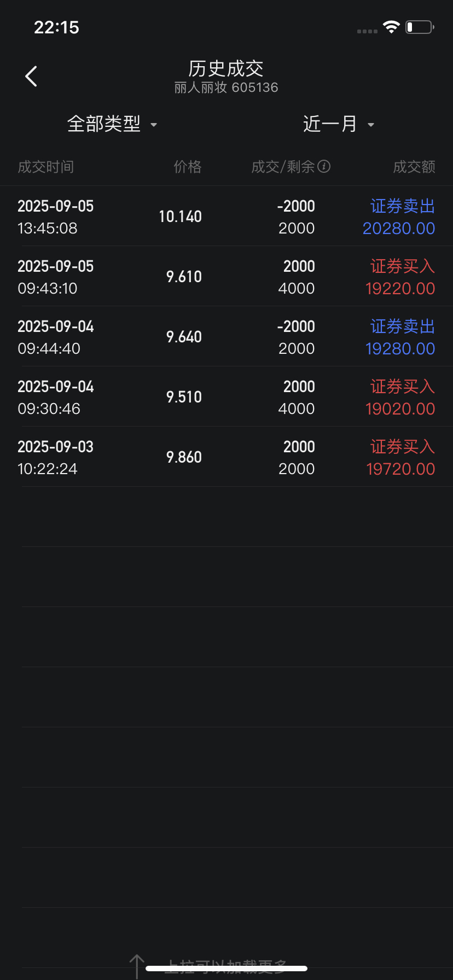Tap the 丽人丽妆 605136 stock subtitle

click(226, 87)
